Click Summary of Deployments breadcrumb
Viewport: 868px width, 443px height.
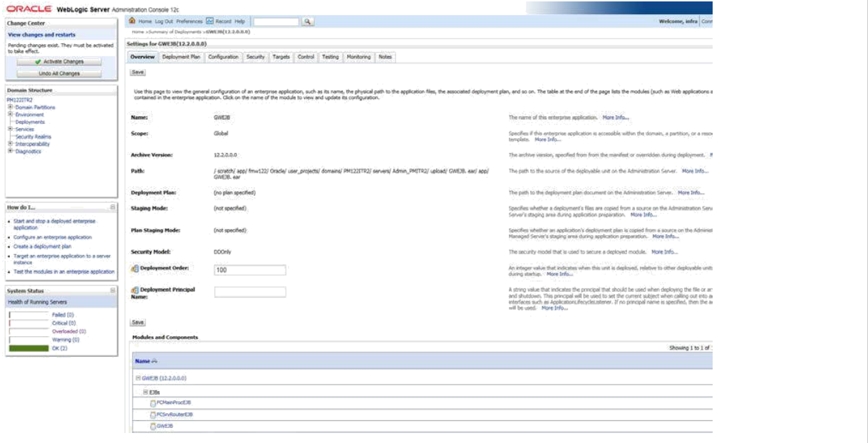point(175,32)
